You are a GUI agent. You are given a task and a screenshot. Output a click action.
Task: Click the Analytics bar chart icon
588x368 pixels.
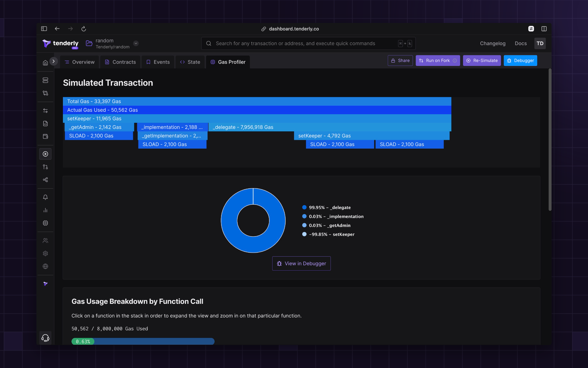click(x=45, y=210)
